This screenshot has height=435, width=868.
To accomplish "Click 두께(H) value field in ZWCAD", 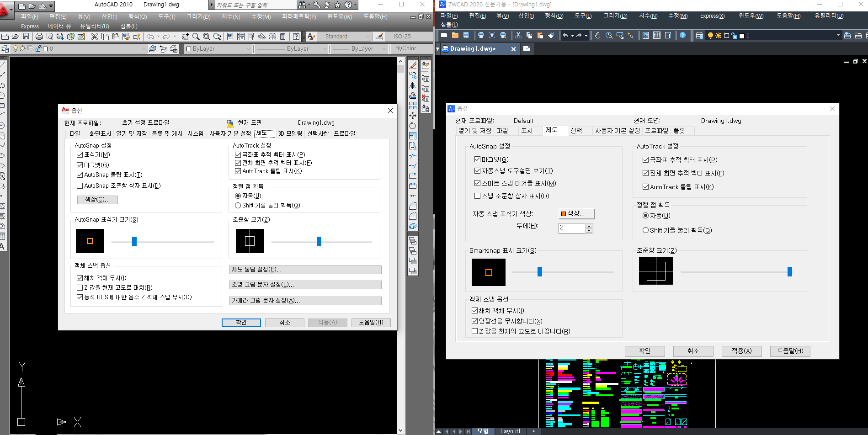I will click(572, 228).
